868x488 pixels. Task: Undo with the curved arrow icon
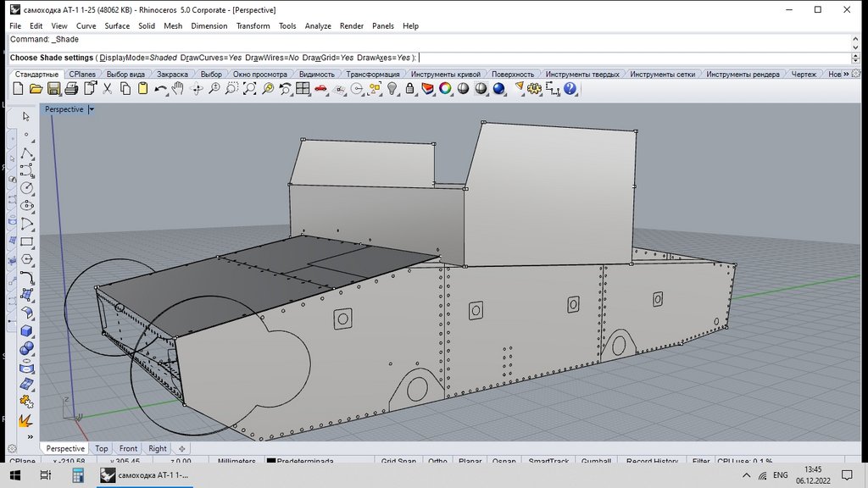point(160,88)
